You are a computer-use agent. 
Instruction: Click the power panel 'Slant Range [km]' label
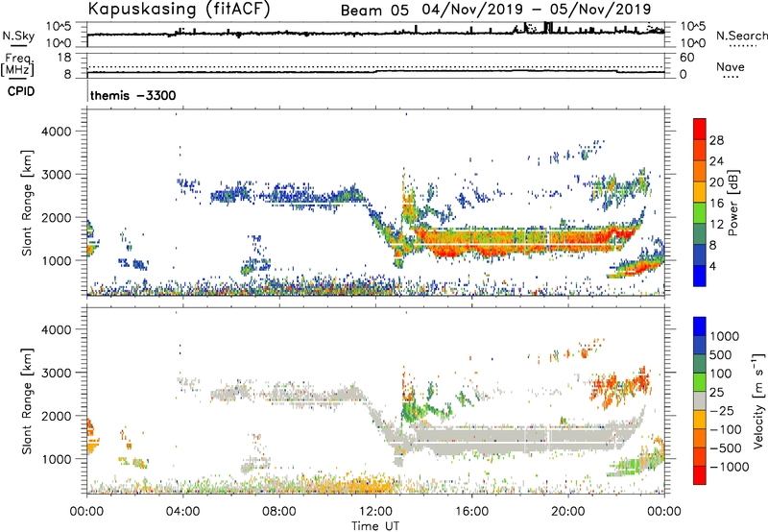27,203
